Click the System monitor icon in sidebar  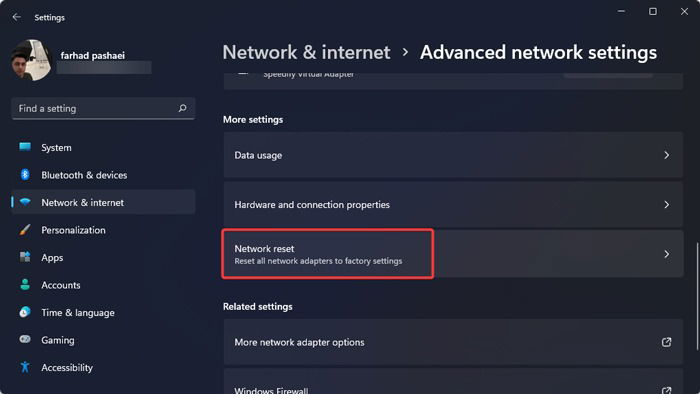point(25,147)
